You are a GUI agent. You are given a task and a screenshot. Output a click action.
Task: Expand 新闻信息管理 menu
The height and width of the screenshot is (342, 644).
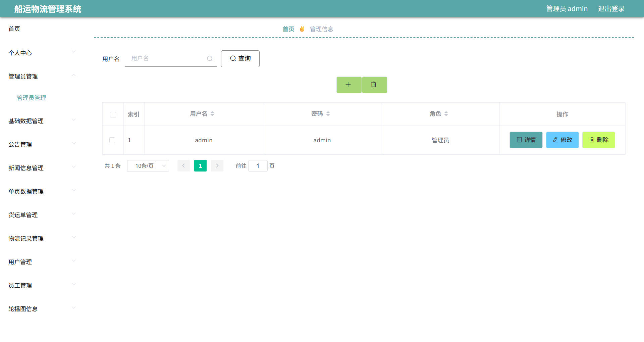coord(42,168)
